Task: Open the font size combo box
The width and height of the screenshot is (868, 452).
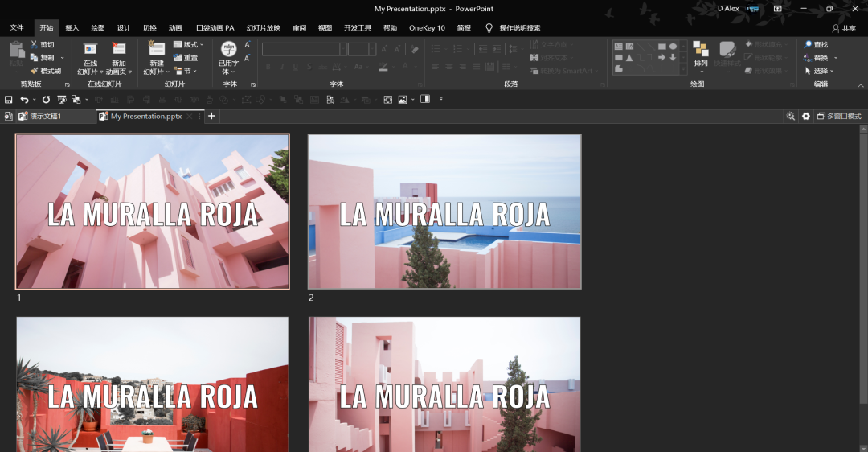Action: coord(362,49)
